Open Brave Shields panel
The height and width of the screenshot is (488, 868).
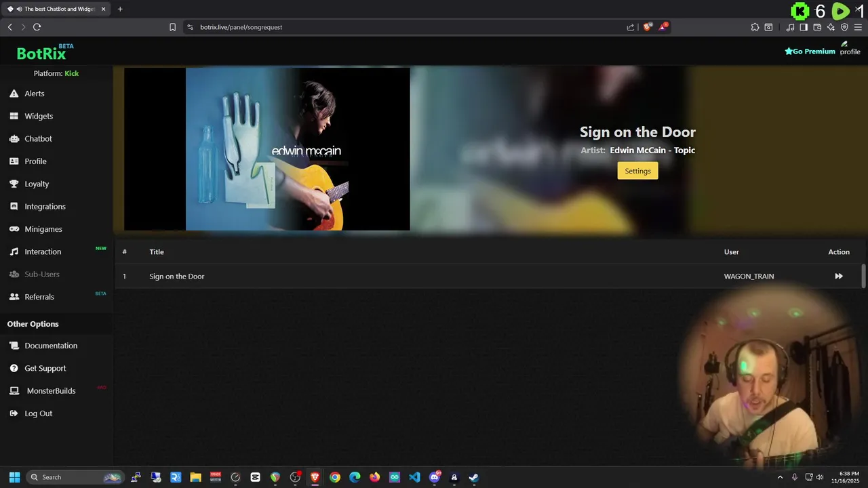click(x=648, y=27)
